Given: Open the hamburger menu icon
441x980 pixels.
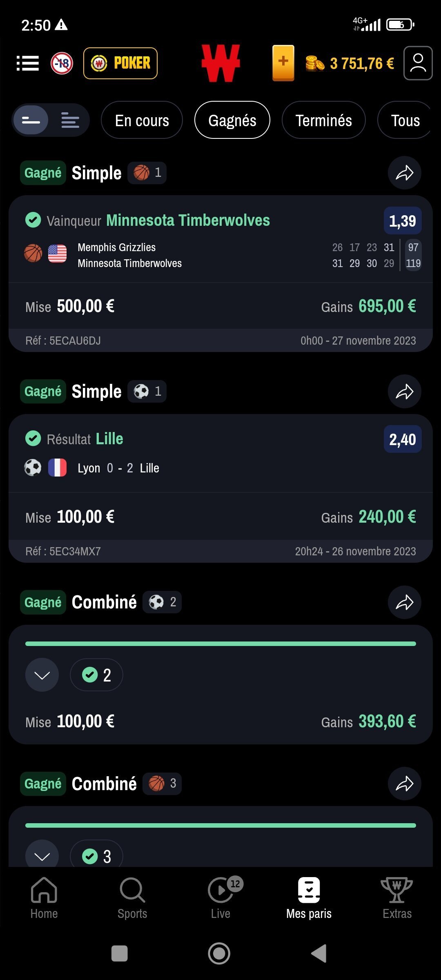Looking at the screenshot, I should (x=28, y=63).
